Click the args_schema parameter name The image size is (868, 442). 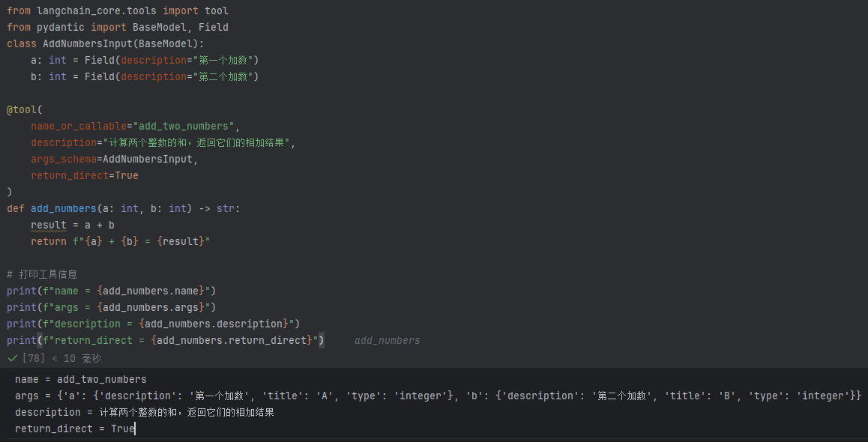[63, 159]
